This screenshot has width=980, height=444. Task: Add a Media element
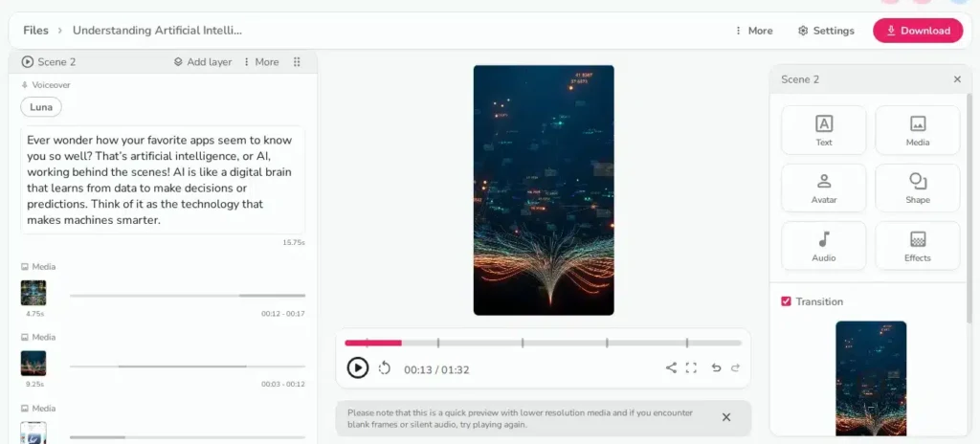pos(918,130)
